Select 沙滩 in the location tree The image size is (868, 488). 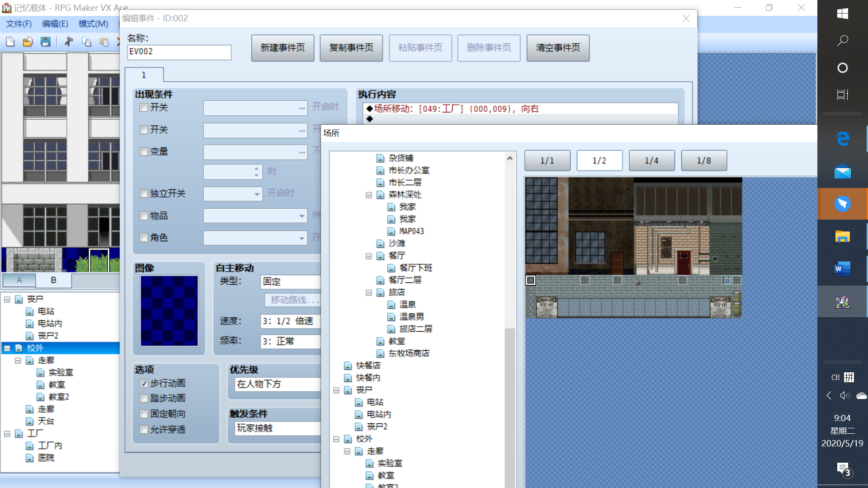(x=397, y=244)
